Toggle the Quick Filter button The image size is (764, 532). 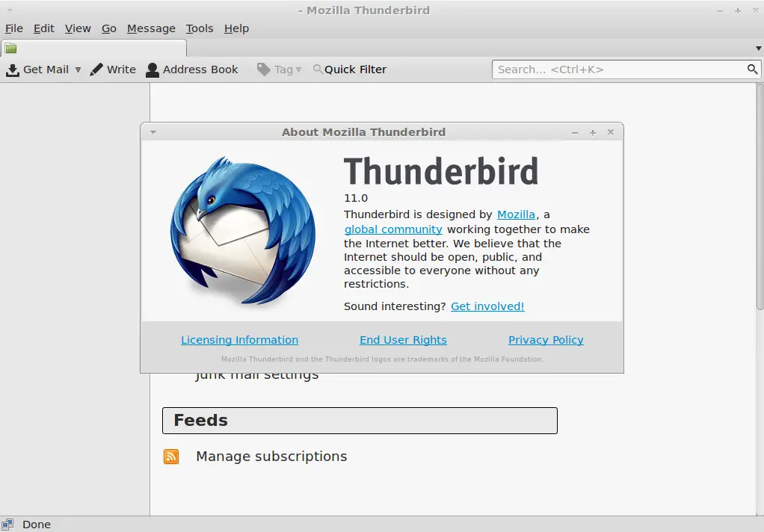click(x=350, y=69)
